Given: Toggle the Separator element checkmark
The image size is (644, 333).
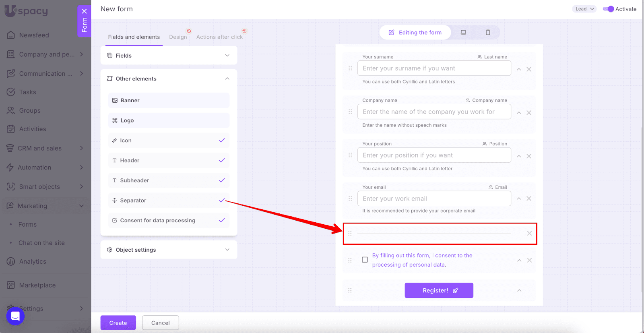Looking at the screenshot, I should coord(222,200).
